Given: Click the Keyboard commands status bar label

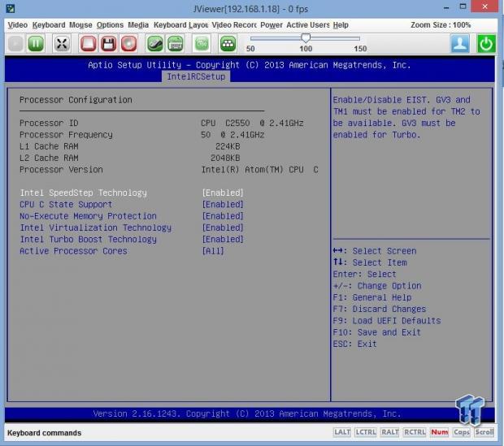Looking at the screenshot, I should (x=45, y=433).
